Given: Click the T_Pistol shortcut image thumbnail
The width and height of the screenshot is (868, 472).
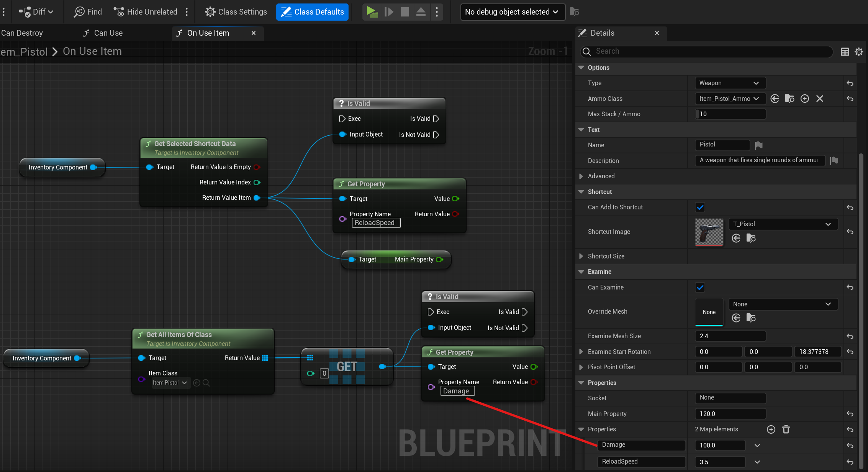Looking at the screenshot, I should tap(709, 232).
